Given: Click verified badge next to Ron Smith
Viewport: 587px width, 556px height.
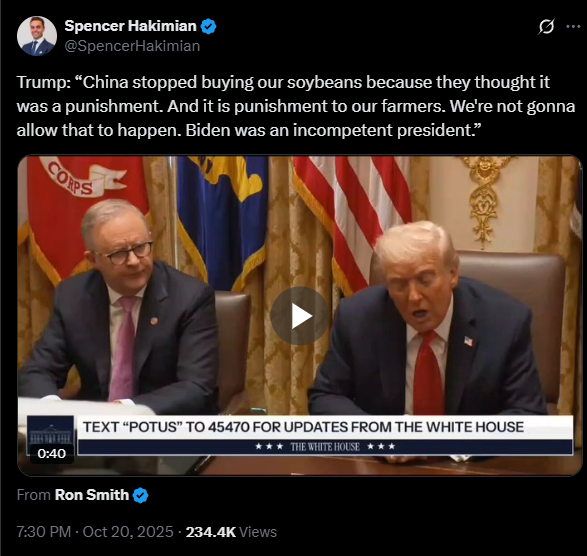Looking at the screenshot, I should 141,495.
